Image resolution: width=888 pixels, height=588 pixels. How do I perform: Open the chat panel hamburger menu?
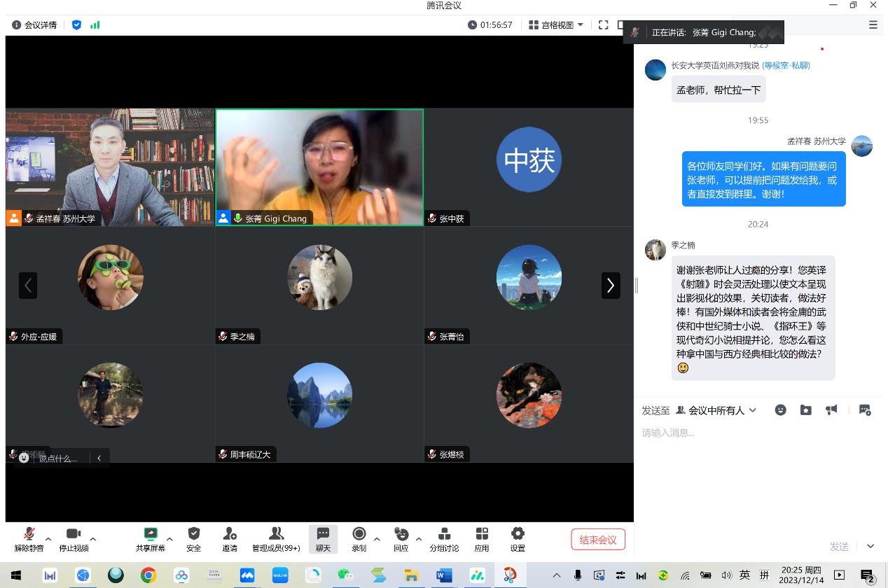(873, 25)
